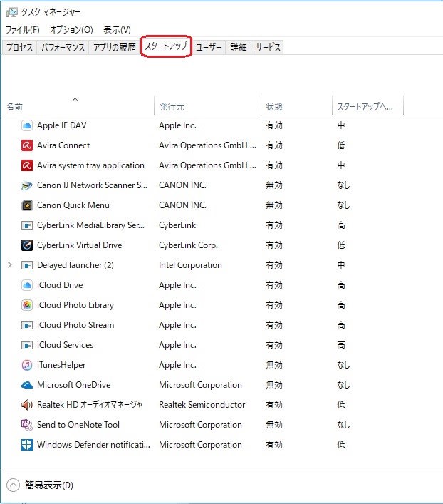Click the CyberLink Virtual Drive icon

(27, 245)
